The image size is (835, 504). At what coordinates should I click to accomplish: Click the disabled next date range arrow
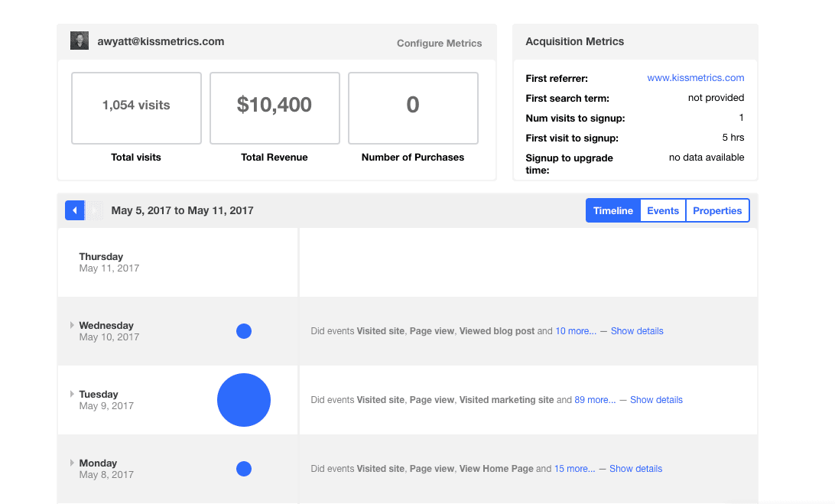[x=94, y=210]
